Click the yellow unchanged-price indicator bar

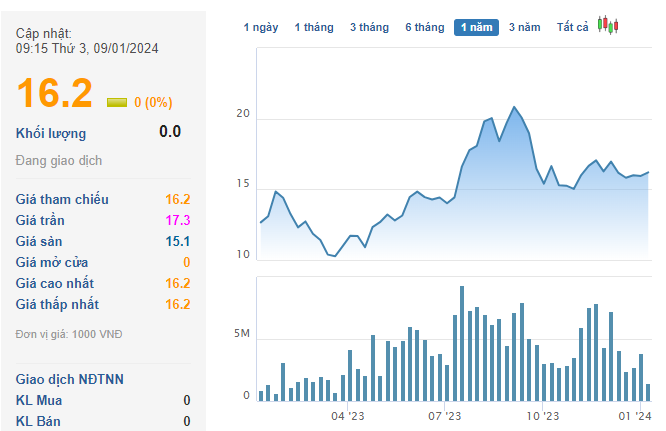117,102
